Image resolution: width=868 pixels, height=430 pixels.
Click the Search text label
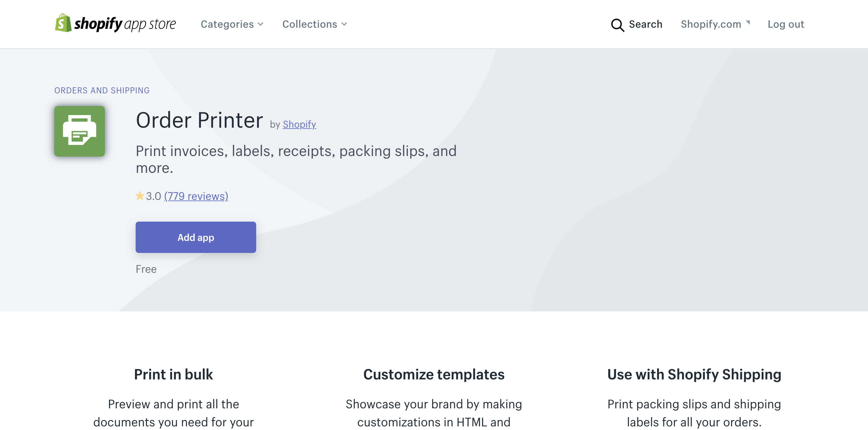(x=645, y=24)
